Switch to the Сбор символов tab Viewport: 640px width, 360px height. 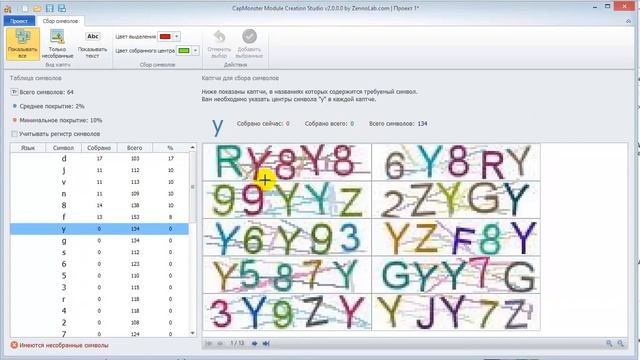(60, 21)
